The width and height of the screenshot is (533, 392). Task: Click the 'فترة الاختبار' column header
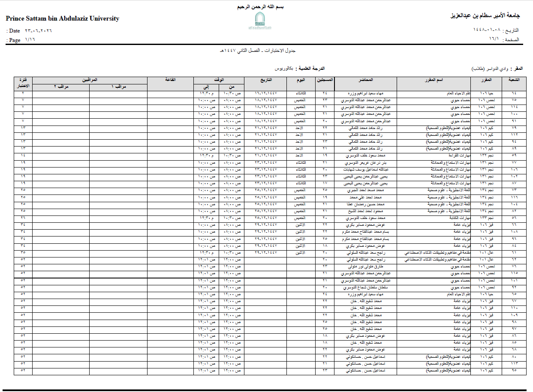coord(23,83)
